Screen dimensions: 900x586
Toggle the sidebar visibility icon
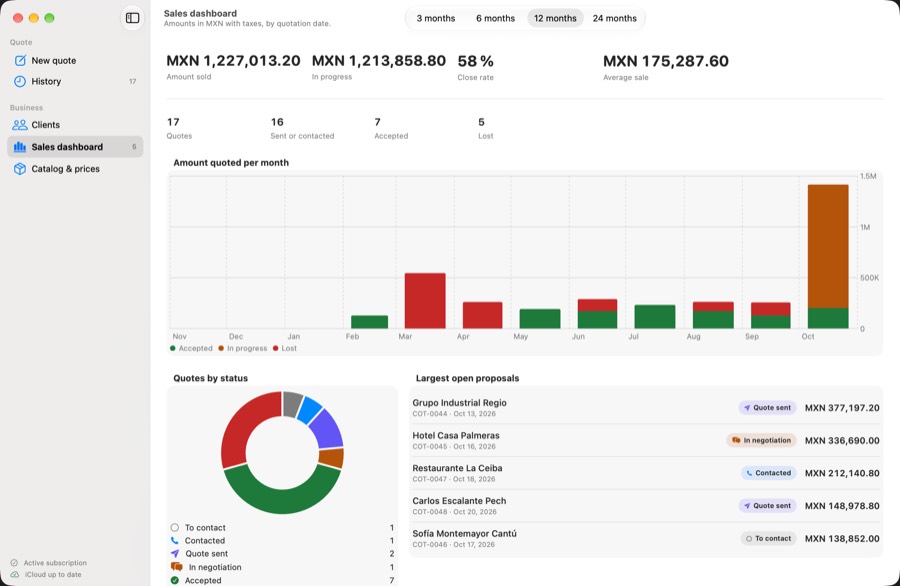click(133, 18)
